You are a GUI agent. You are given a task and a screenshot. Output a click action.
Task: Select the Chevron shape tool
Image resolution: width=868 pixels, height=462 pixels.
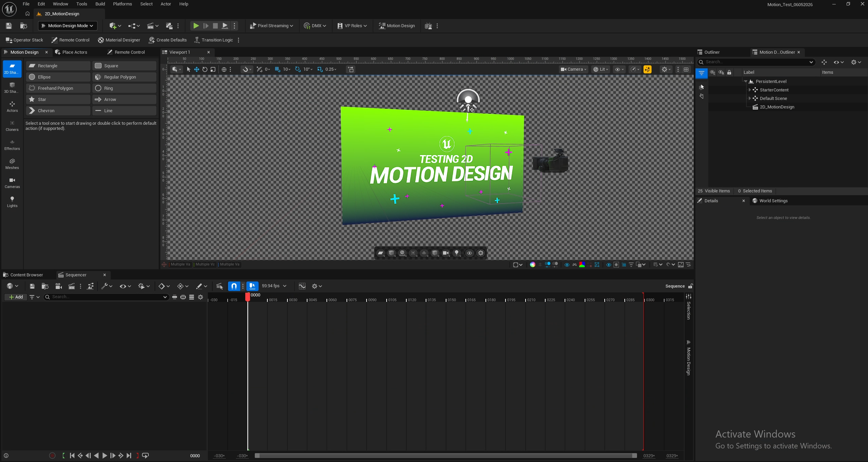58,110
